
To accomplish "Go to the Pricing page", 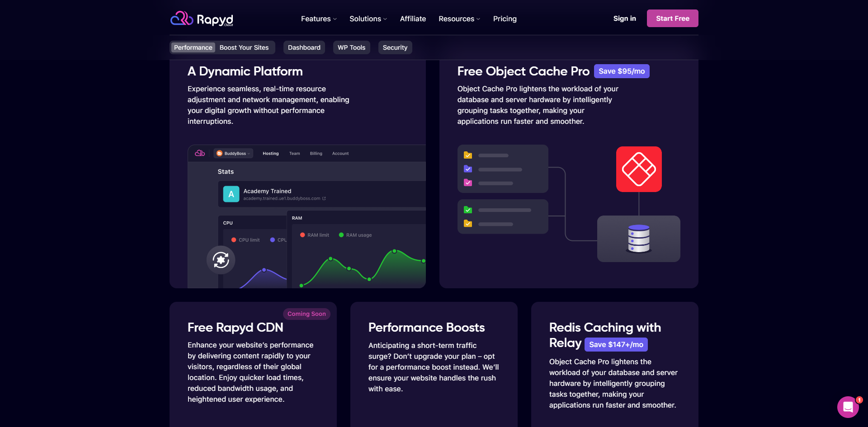I will [x=505, y=19].
